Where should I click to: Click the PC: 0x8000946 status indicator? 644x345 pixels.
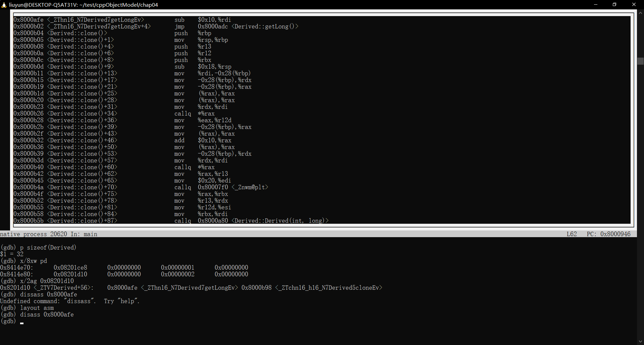(x=608, y=234)
